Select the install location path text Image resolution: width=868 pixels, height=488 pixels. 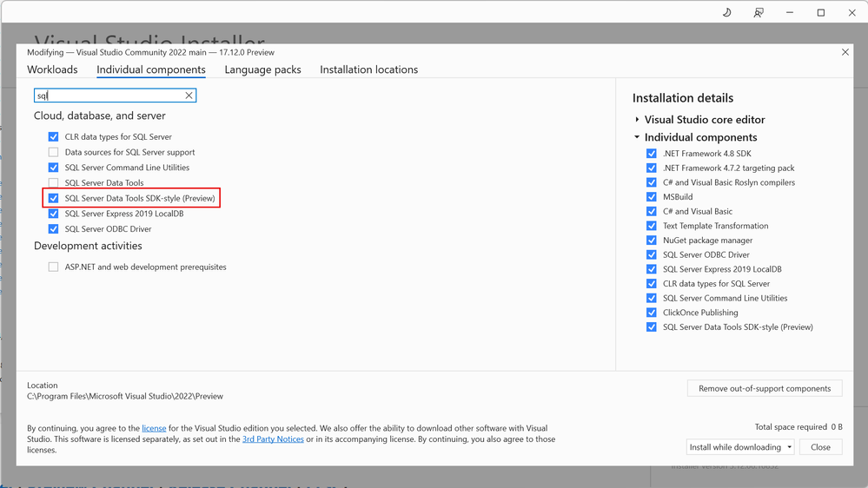coord(125,396)
